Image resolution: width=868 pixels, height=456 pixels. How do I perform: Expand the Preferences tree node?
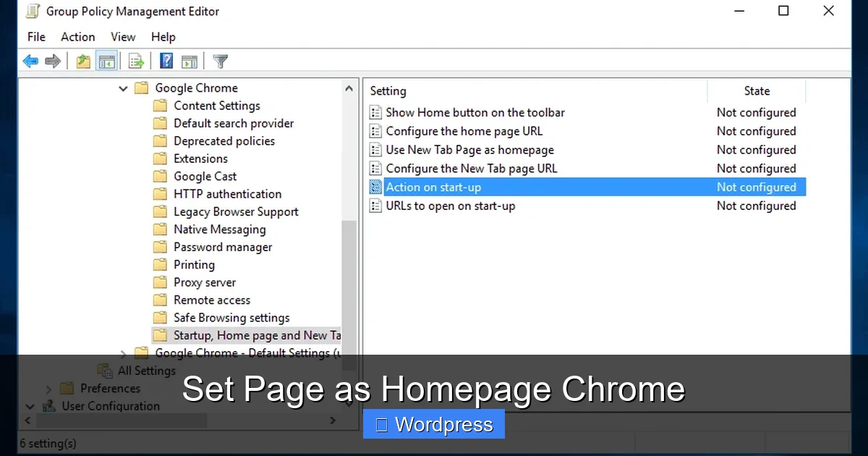pyautogui.click(x=48, y=388)
